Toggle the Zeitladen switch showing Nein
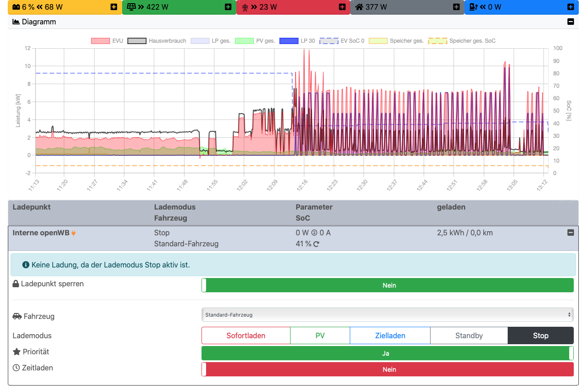Viewport: 588px width, 392px height. pyautogui.click(x=387, y=369)
